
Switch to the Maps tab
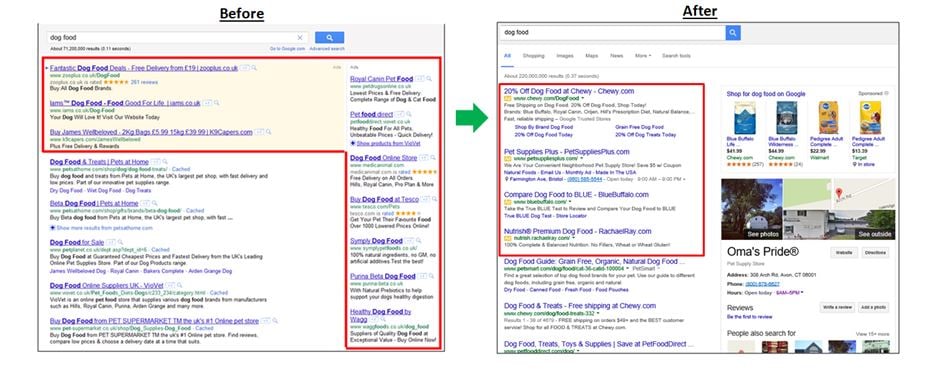(x=592, y=56)
